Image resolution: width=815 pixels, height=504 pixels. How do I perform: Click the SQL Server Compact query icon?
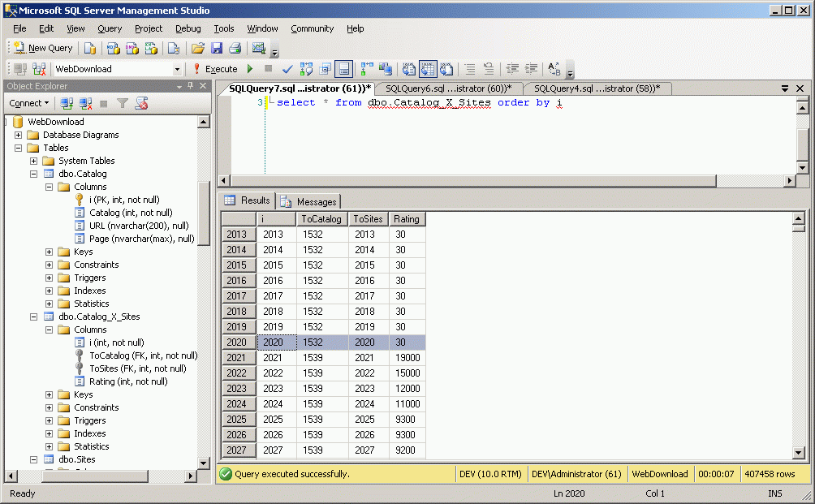[x=174, y=49]
